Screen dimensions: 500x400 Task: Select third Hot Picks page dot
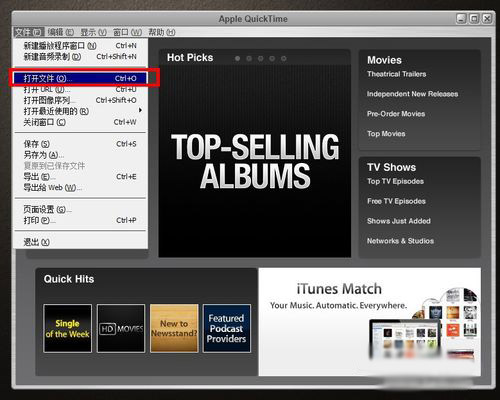pyautogui.click(x=261, y=58)
